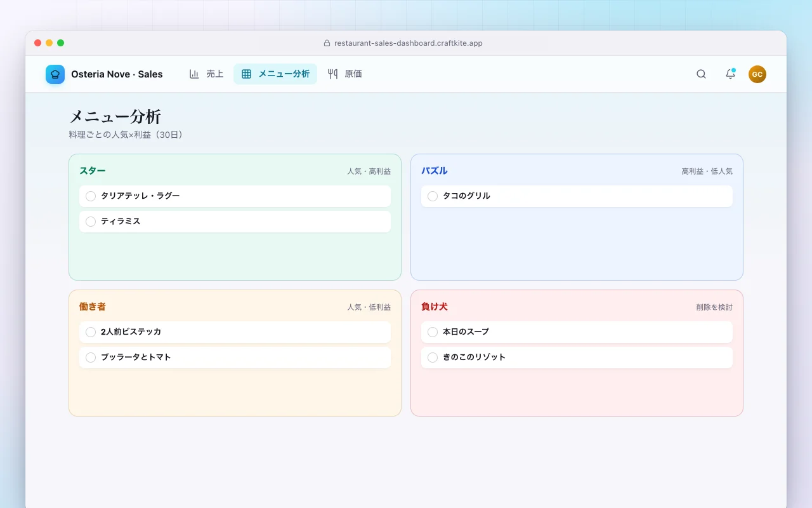
Task: Click the Osteria Nove · Sales title
Action: pos(117,74)
